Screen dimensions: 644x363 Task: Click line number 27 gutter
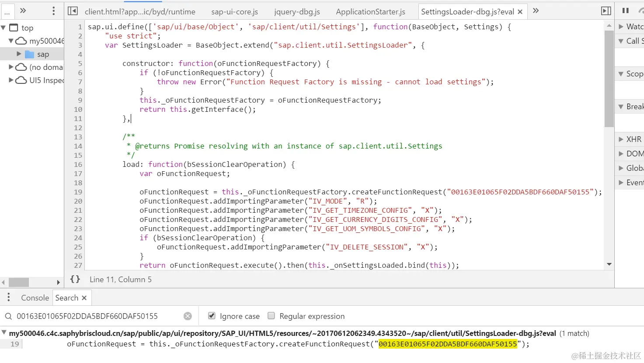tap(78, 265)
